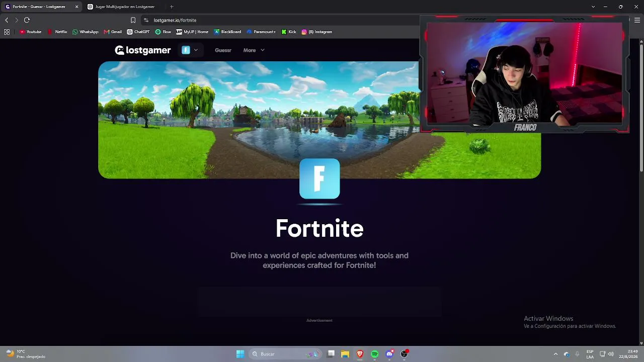Open the Flow bookmark
The image size is (644, 362).
(x=163, y=32)
